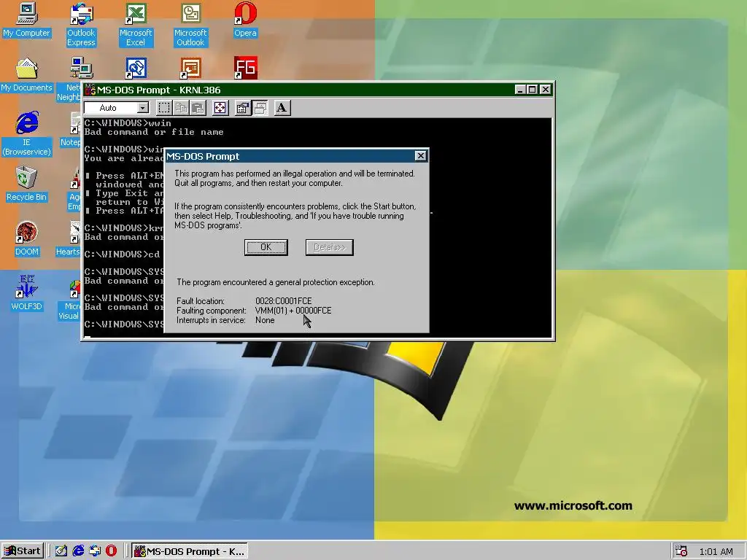Click OK in the illegal operation dialog

[266, 247]
